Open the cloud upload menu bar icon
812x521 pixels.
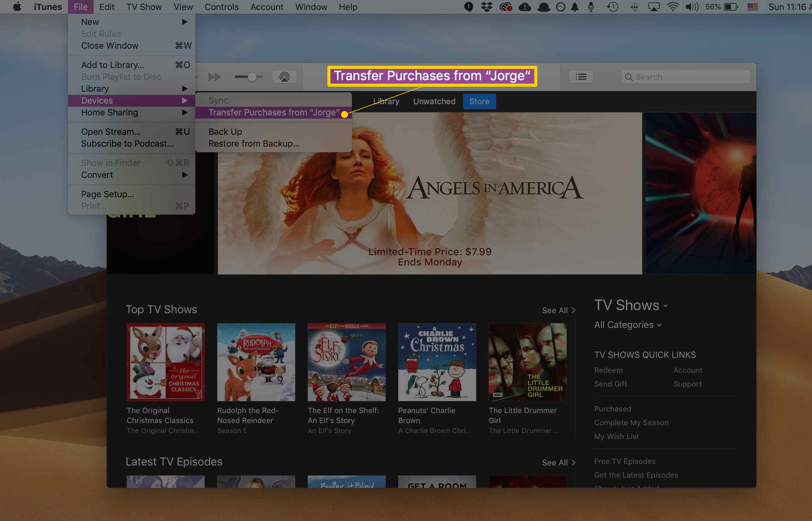525,7
